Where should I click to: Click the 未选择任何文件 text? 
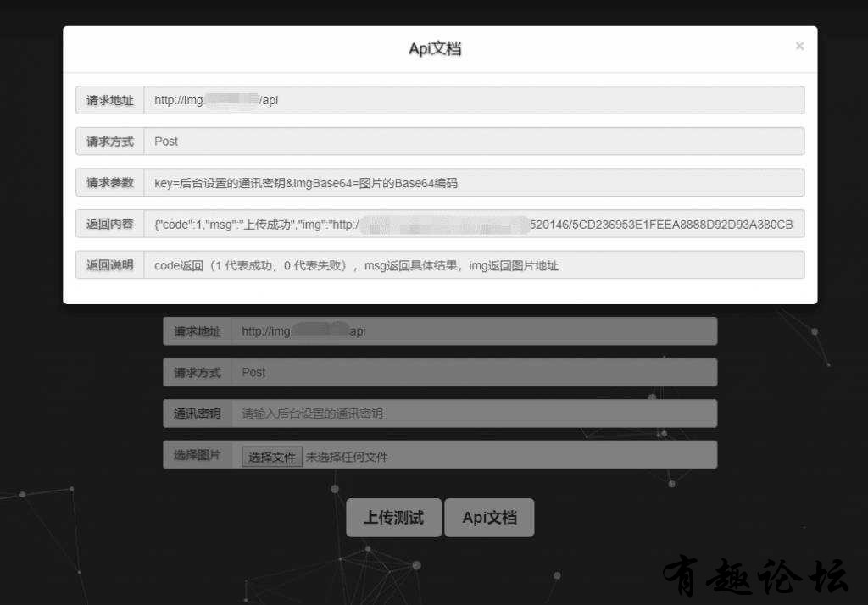[x=347, y=458]
